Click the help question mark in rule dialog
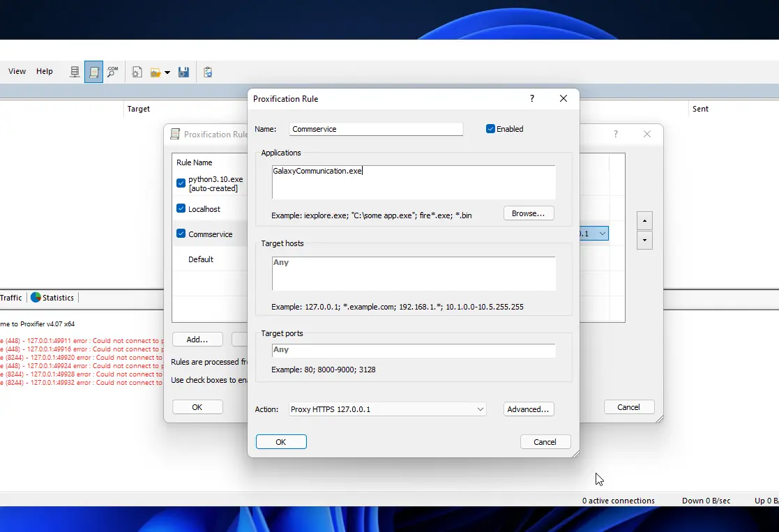Screen dimensions: 779x532 (x=532, y=99)
